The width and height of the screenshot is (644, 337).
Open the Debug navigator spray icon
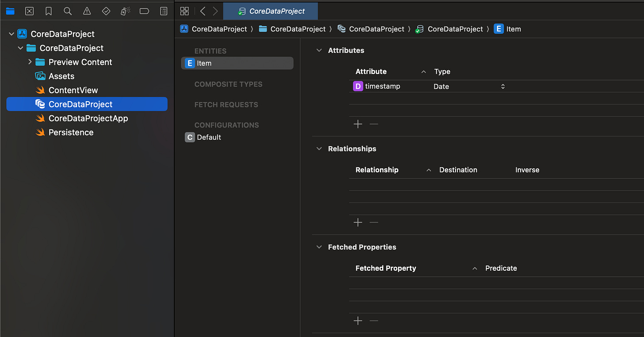[x=125, y=11]
